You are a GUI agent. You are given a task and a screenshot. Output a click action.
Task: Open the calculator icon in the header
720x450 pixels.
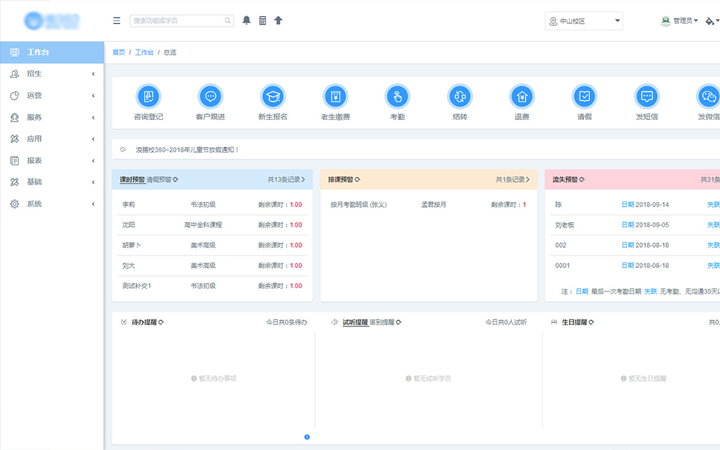click(263, 20)
